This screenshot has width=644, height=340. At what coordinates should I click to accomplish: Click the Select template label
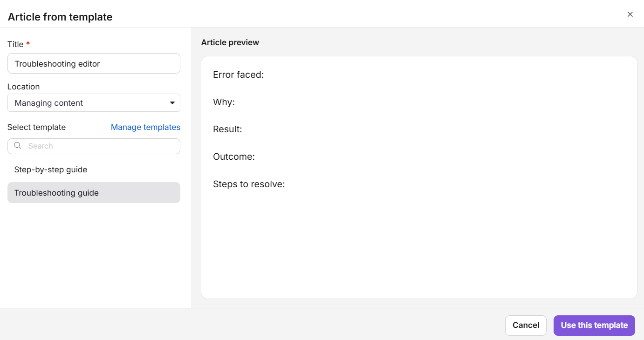37,127
